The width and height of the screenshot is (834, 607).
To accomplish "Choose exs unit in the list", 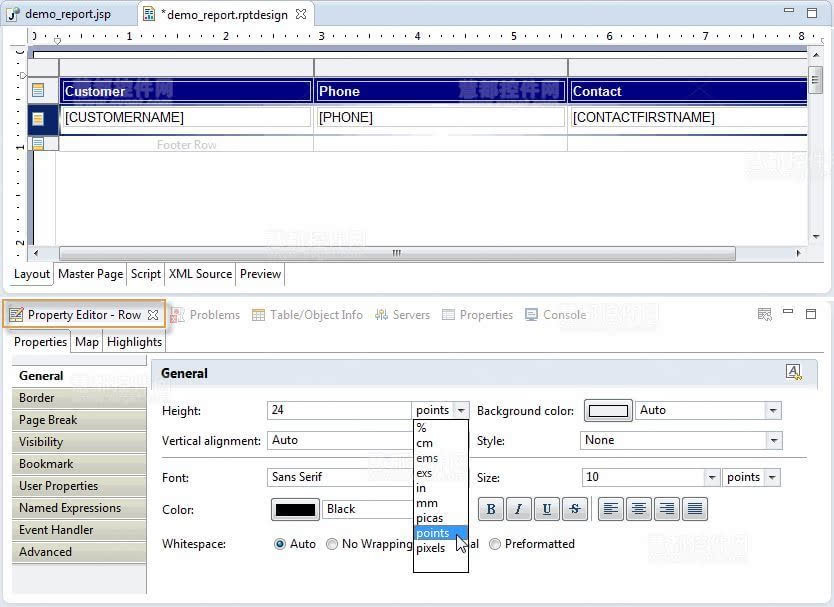I will 440,473.
